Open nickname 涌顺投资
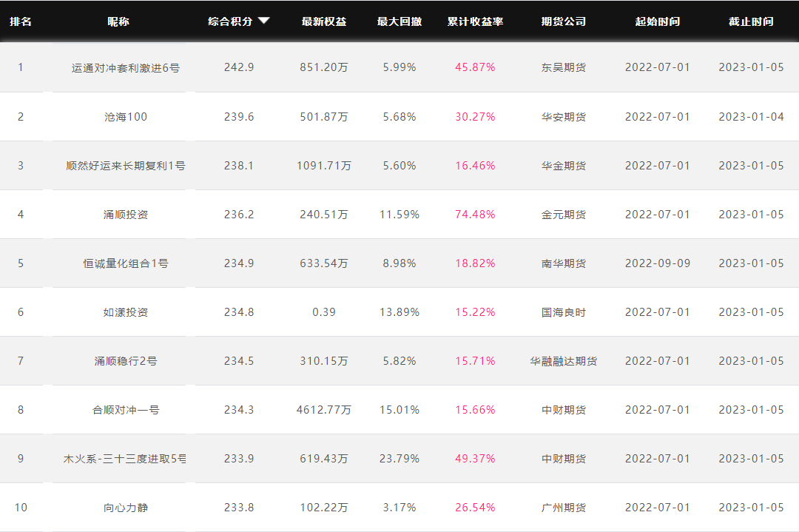The image size is (799, 532). (x=125, y=215)
